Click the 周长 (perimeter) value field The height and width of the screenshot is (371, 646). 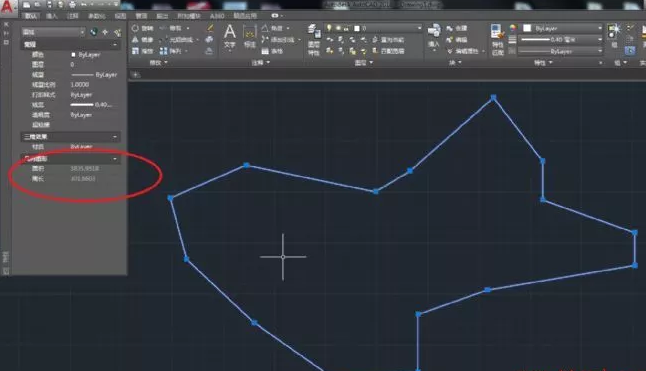[x=83, y=179]
